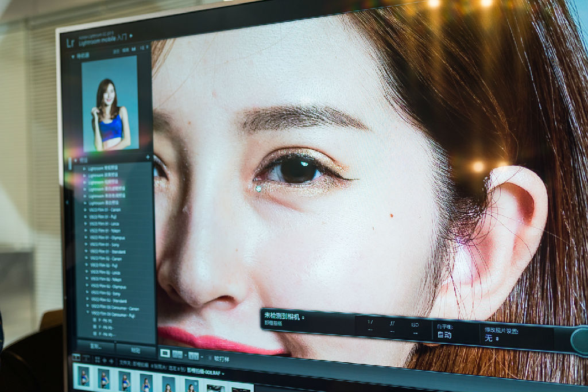Click the ISO value in tether bar
This screenshot has width=588, height=392.
click(415, 333)
